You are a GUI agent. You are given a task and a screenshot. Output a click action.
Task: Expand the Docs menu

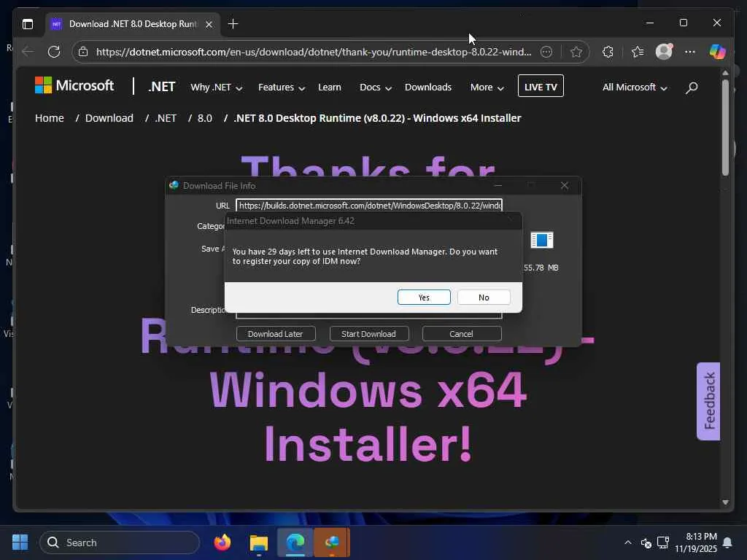376,87
